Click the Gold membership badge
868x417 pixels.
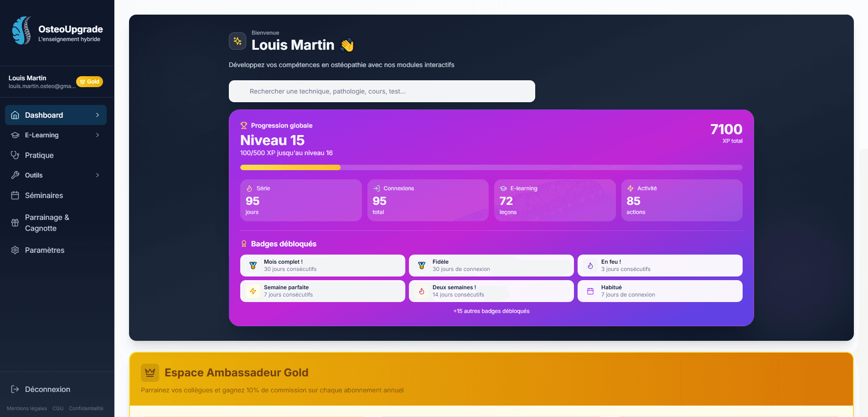[x=89, y=82]
